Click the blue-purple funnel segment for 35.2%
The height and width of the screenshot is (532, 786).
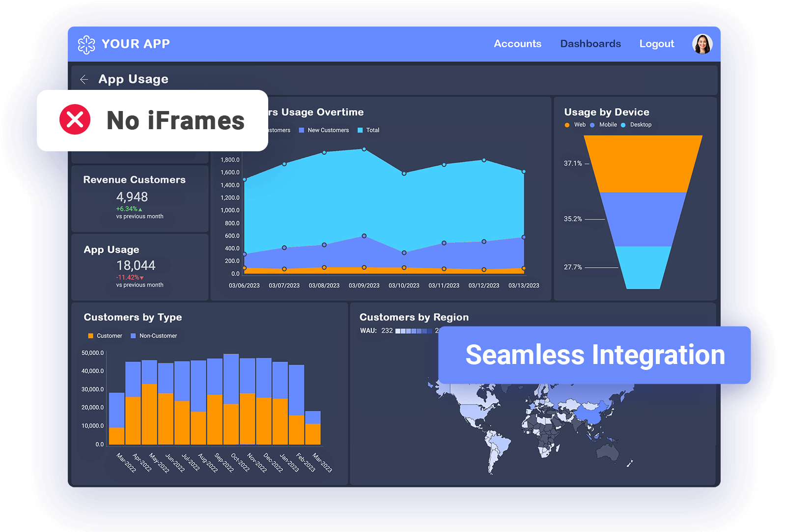tap(643, 219)
